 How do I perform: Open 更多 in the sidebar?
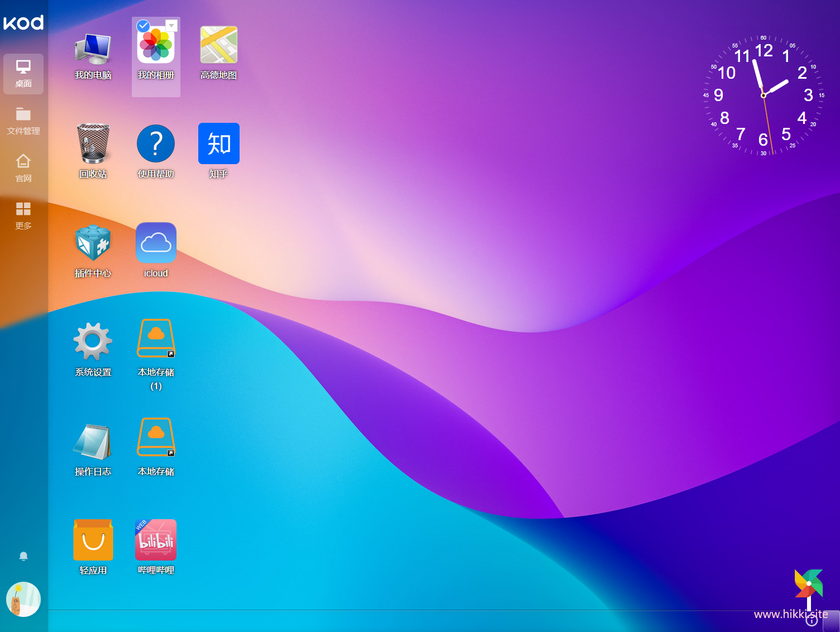coord(23,216)
